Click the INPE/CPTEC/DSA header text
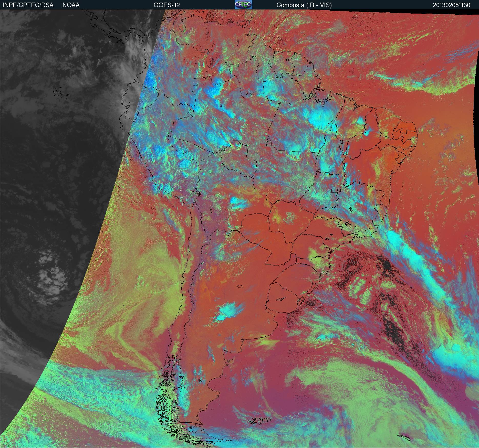 click(28, 5)
